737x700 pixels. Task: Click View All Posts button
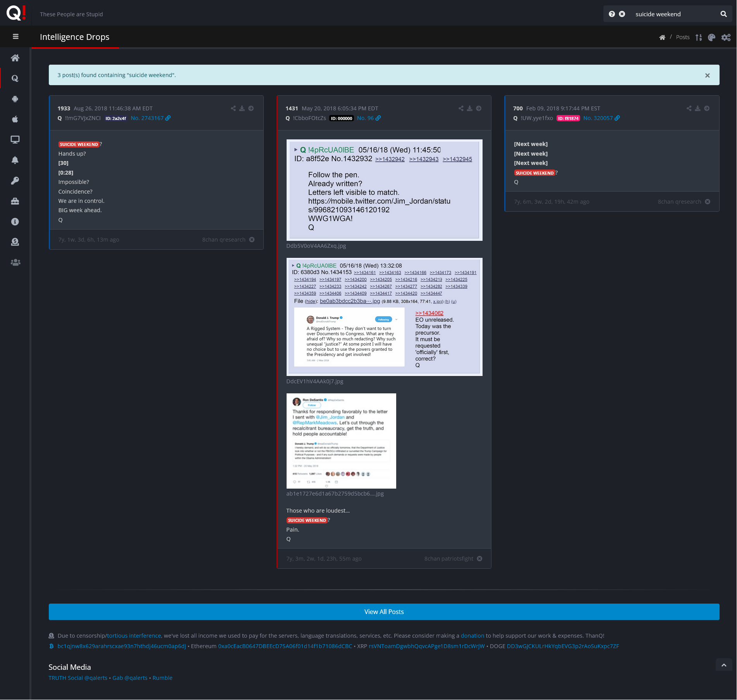[384, 612]
